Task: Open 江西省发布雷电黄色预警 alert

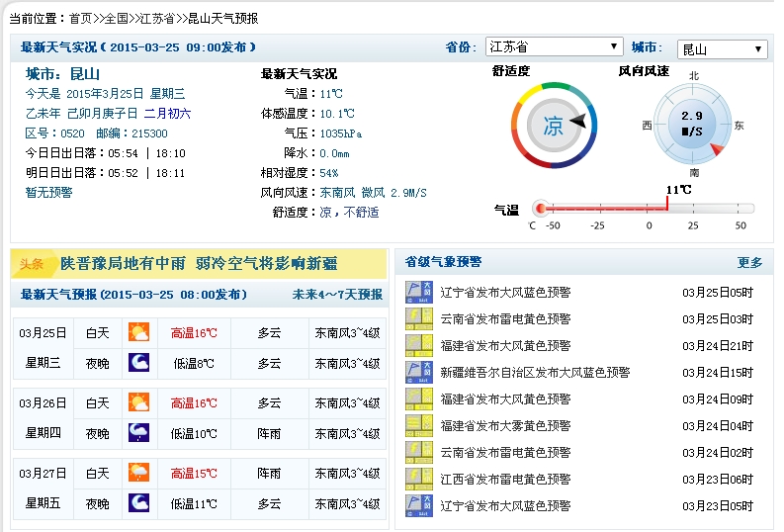Action: tap(505, 480)
